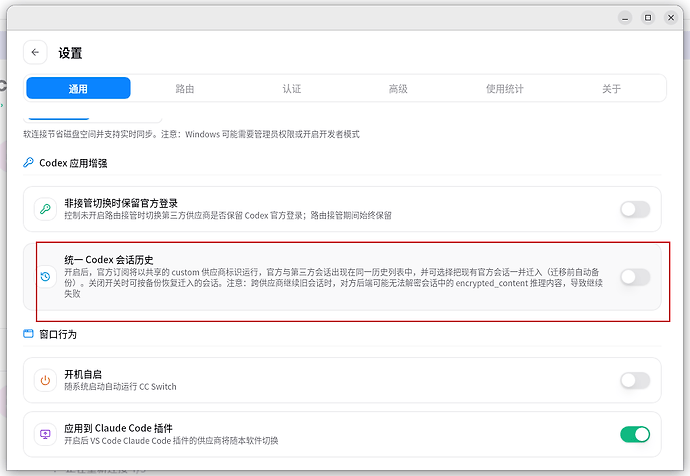The width and height of the screenshot is (690, 476).
Task: Click the purple monitor icon for Claude Code 插件
Action: point(45,434)
